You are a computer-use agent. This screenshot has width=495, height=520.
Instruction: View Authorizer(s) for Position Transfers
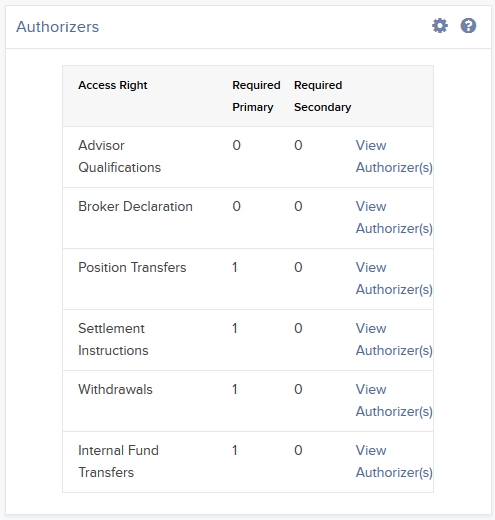tap(394, 278)
